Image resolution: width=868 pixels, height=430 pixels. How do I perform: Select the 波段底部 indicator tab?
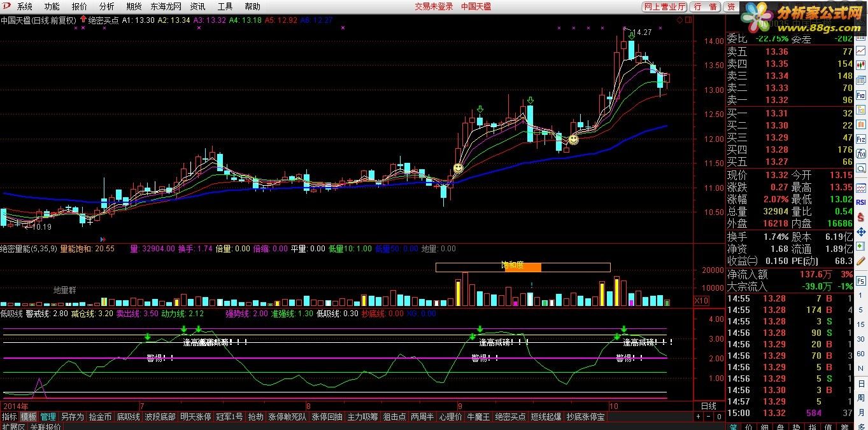pos(160,417)
